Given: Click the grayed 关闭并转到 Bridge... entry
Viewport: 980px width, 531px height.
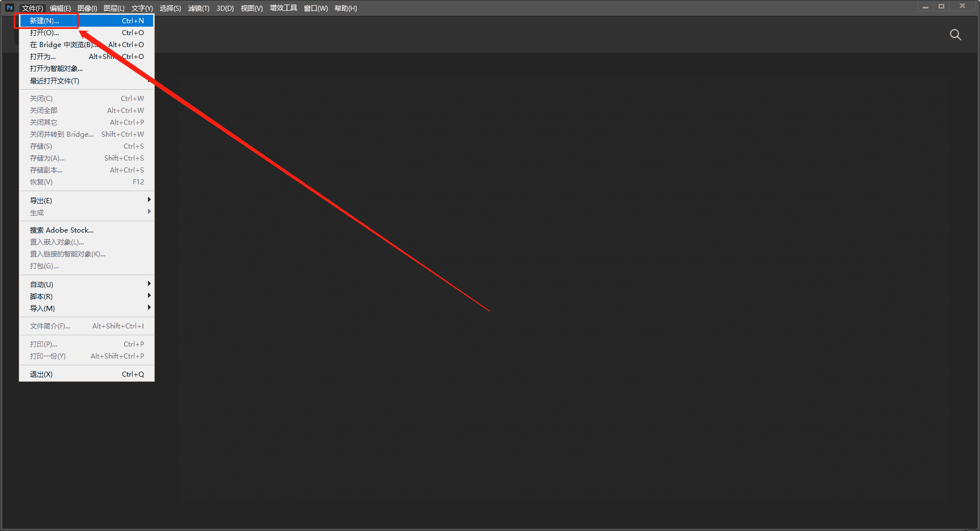Looking at the screenshot, I should pyautogui.click(x=87, y=134).
